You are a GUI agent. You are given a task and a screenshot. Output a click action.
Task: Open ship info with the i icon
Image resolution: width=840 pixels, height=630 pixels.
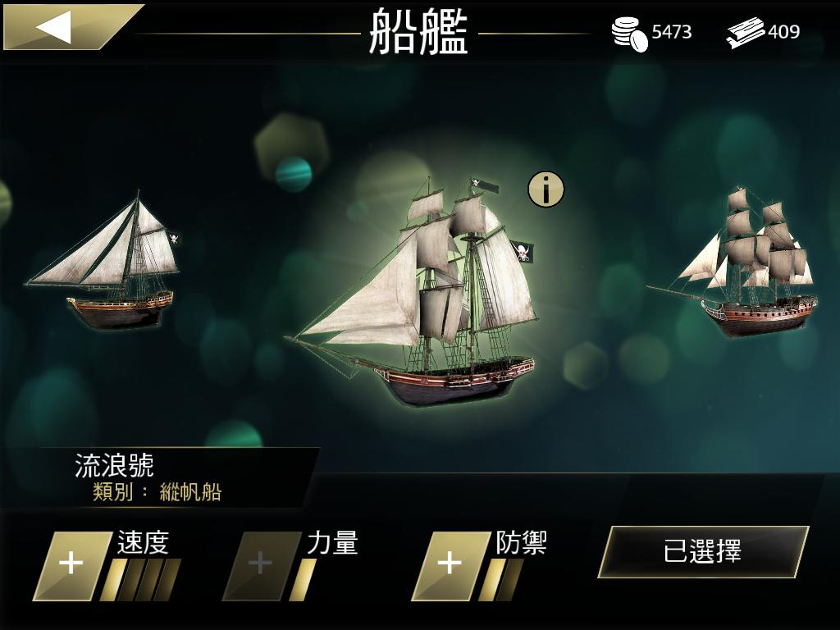[x=546, y=189]
